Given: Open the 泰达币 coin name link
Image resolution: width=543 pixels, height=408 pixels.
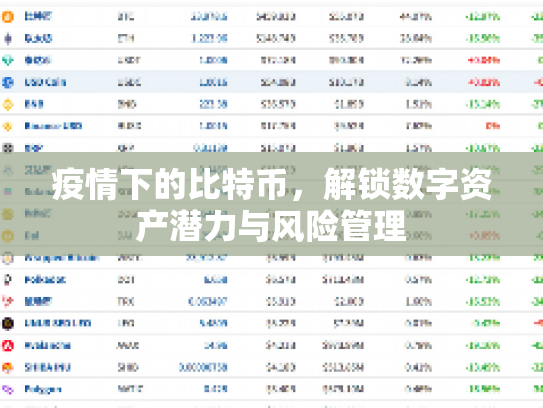Looking at the screenshot, I should [x=38, y=60].
